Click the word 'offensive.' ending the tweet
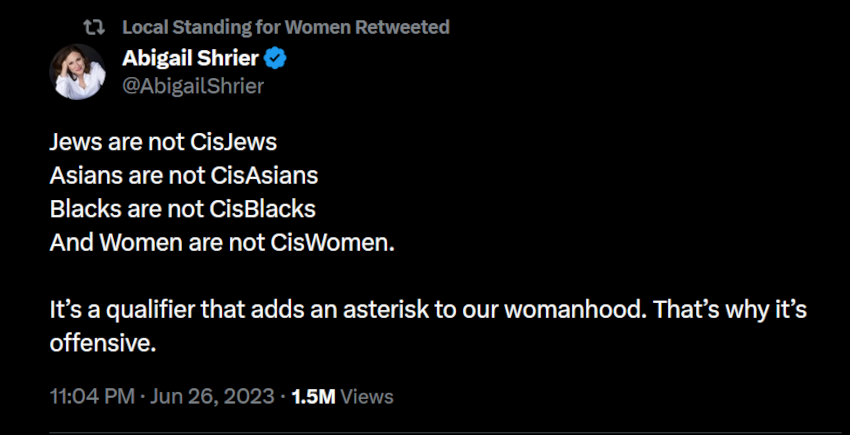 tap(103, 344)
